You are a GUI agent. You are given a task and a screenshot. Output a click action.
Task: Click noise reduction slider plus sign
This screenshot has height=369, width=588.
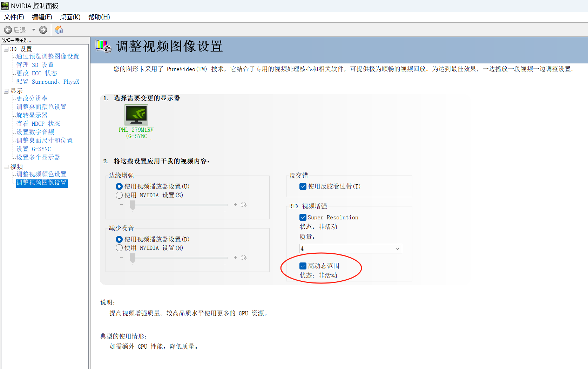tap(235, 257)
